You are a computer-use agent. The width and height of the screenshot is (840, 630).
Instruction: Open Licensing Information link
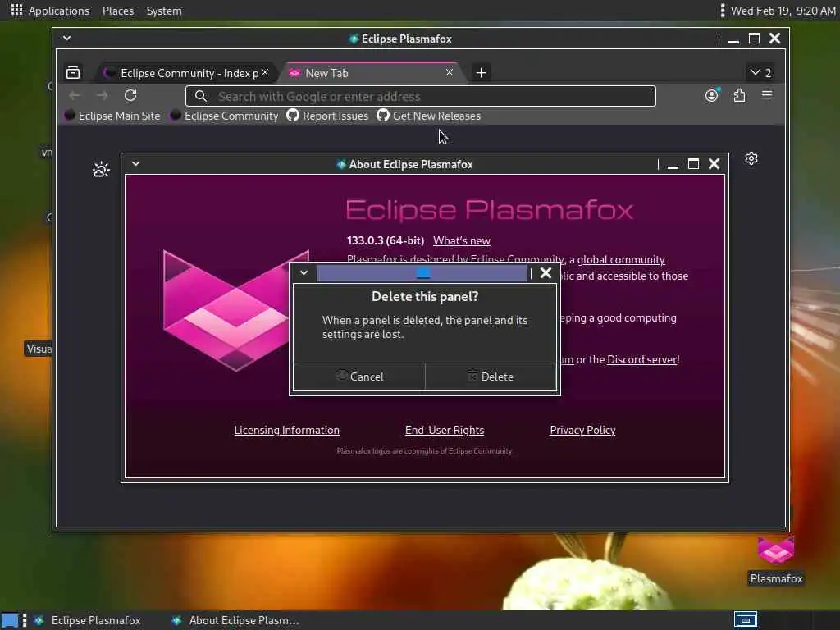click(286, 430)
